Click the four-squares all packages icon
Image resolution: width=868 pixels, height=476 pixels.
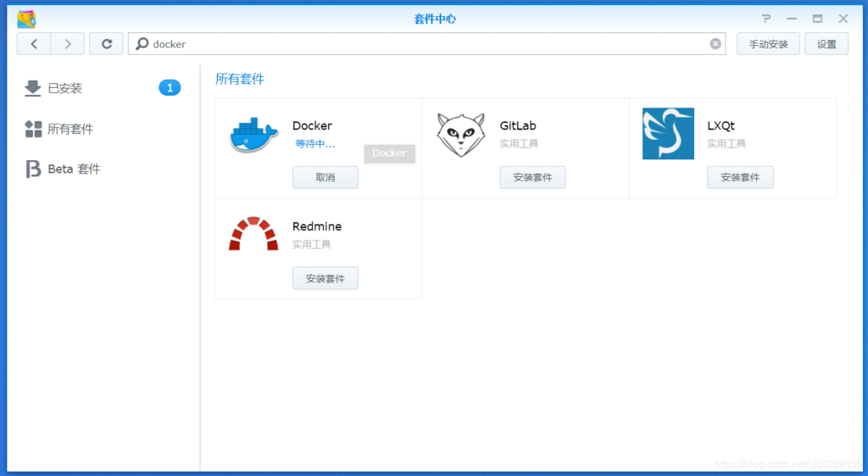[33, 129]
